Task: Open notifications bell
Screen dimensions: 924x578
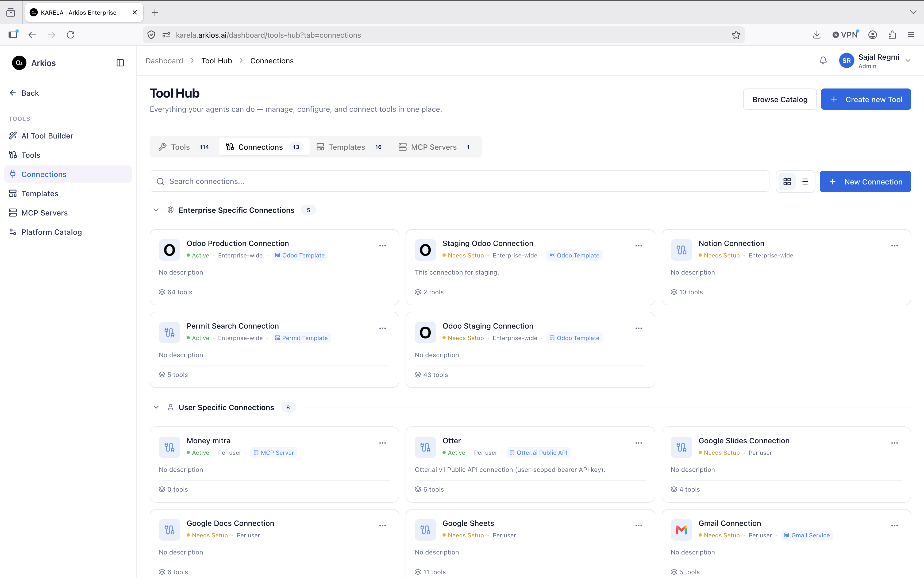Action: pos(823,60)
